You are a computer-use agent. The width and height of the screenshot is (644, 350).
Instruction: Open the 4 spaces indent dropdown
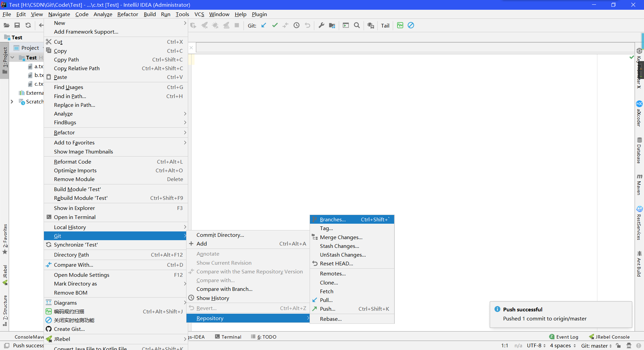pyautogui.click(x=563, y=346)
